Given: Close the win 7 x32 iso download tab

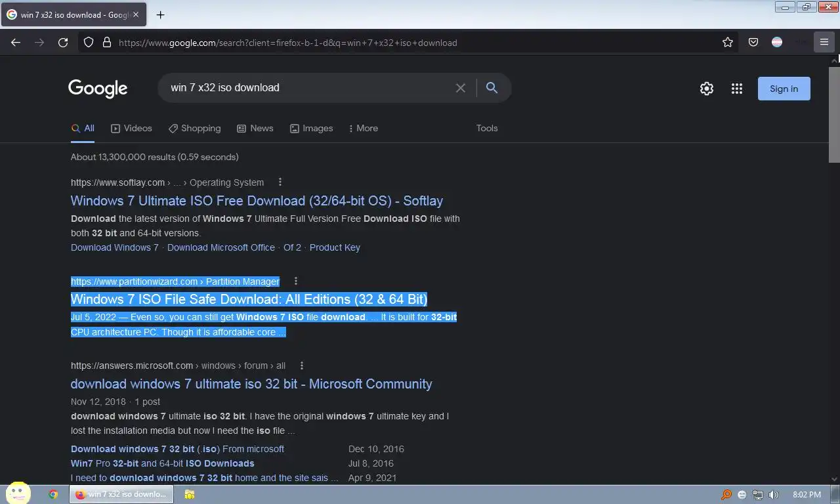Looking at the screenshot, I should [x=136, y=14].
